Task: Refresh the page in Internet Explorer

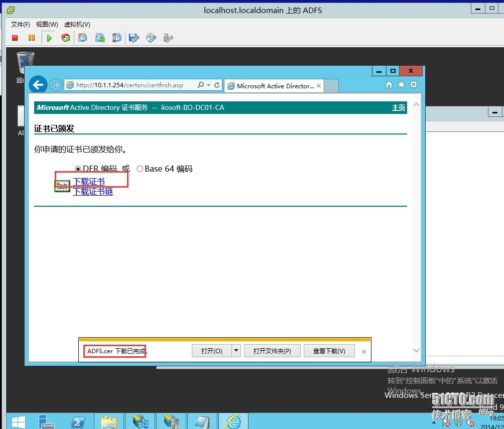Action: click(x=217, y=85)
